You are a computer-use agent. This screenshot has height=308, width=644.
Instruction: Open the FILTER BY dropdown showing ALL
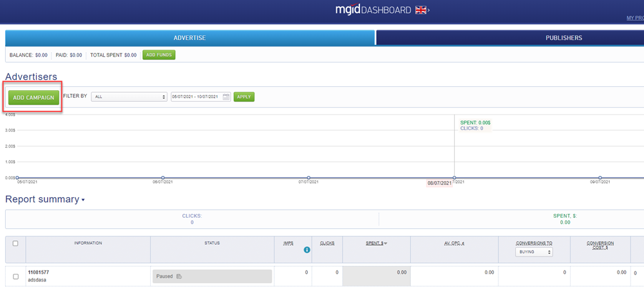click(x=129, y=97)
